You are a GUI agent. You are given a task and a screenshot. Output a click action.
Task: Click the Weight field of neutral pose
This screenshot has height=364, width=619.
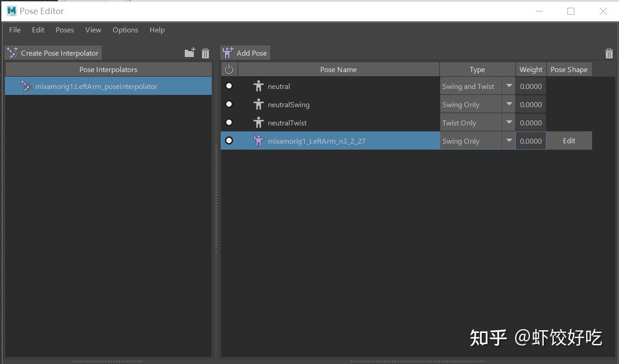click(531, 86)
